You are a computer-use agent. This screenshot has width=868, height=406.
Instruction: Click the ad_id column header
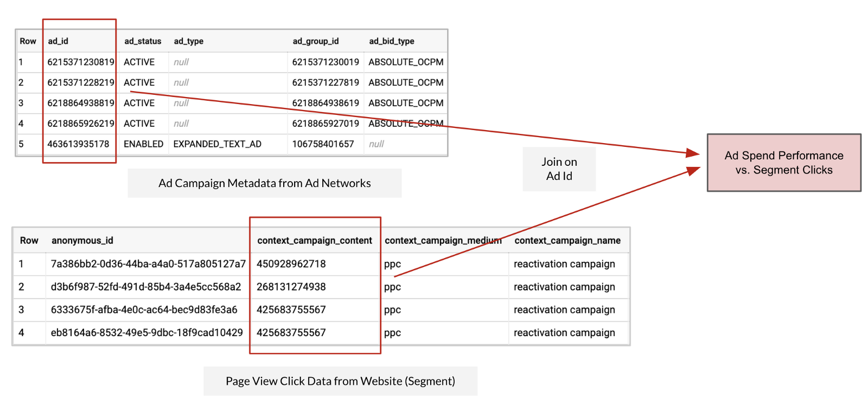click(x=58, y=41)
